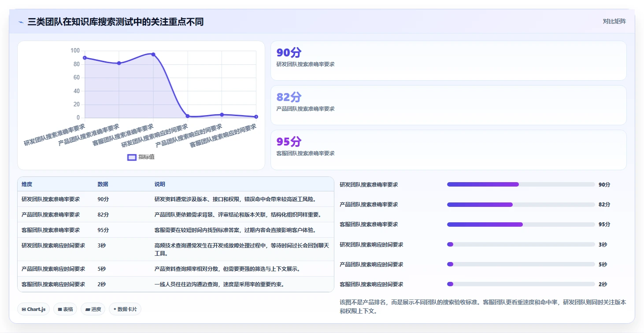The width and height of the screenshot is (644, 333).
Task: Click the 82分 value in the table
Action: (x=103, y=215)
